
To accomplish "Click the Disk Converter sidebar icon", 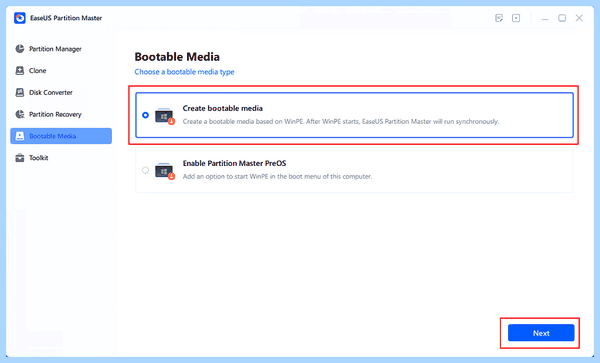I will [20, 92].
